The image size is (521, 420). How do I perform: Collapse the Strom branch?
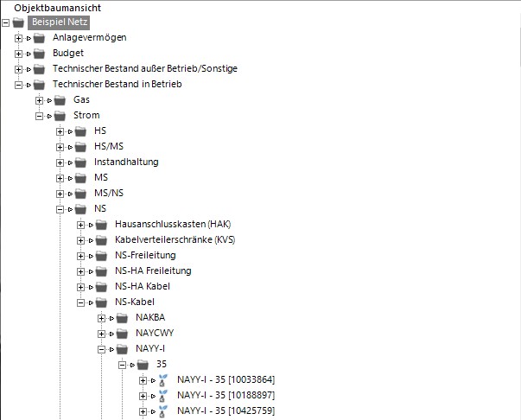(x=40, y=116)
